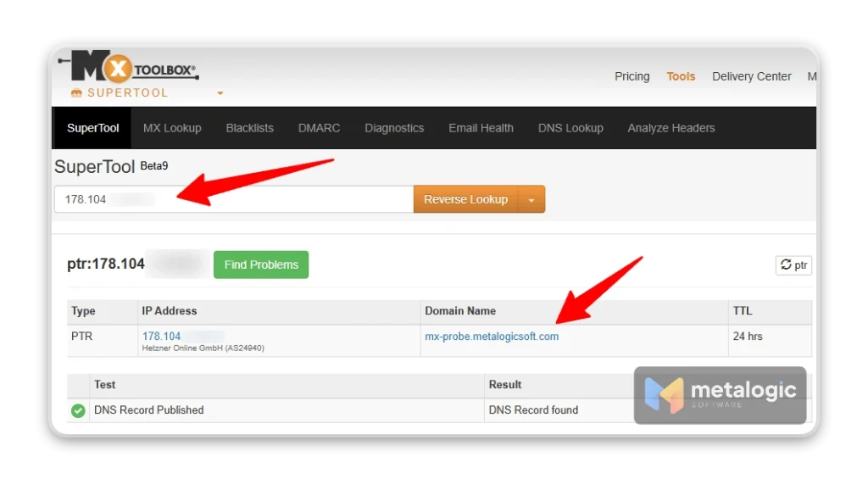Open the DMARC tab
868x490 pixels.
point(319,128)
